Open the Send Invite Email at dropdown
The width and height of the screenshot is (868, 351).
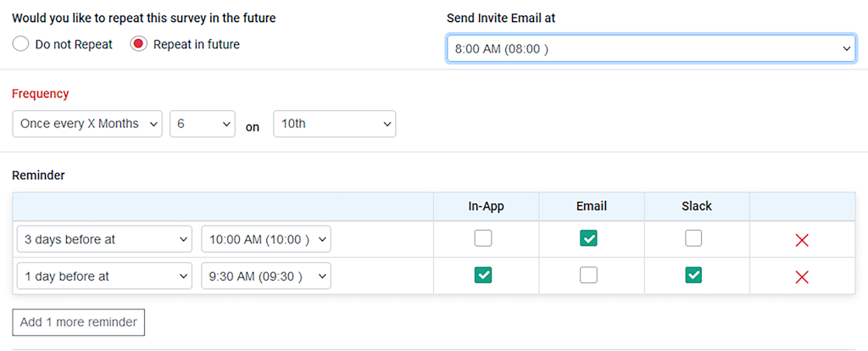pyautogui.click(x=651, y=48)
